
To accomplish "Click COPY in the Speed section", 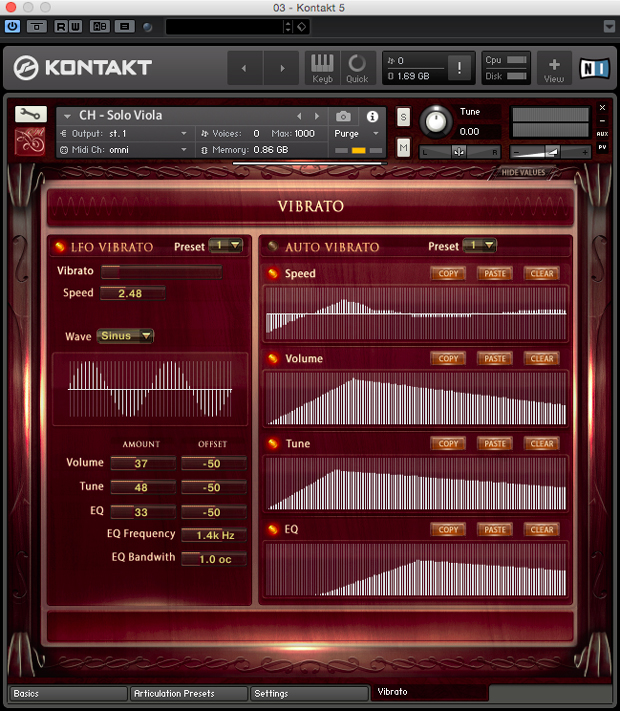I will point(448,273).
